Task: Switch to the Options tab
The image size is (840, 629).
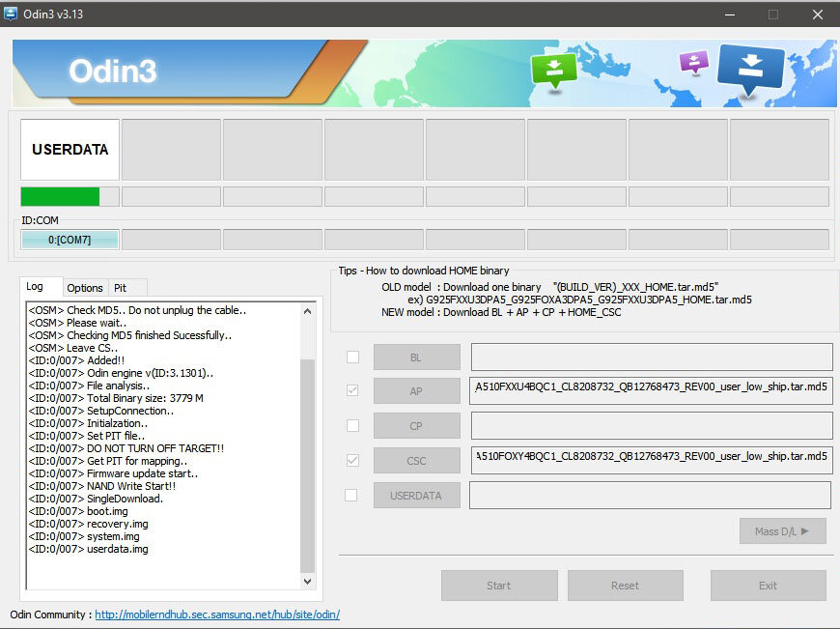Action: (85, 288)
